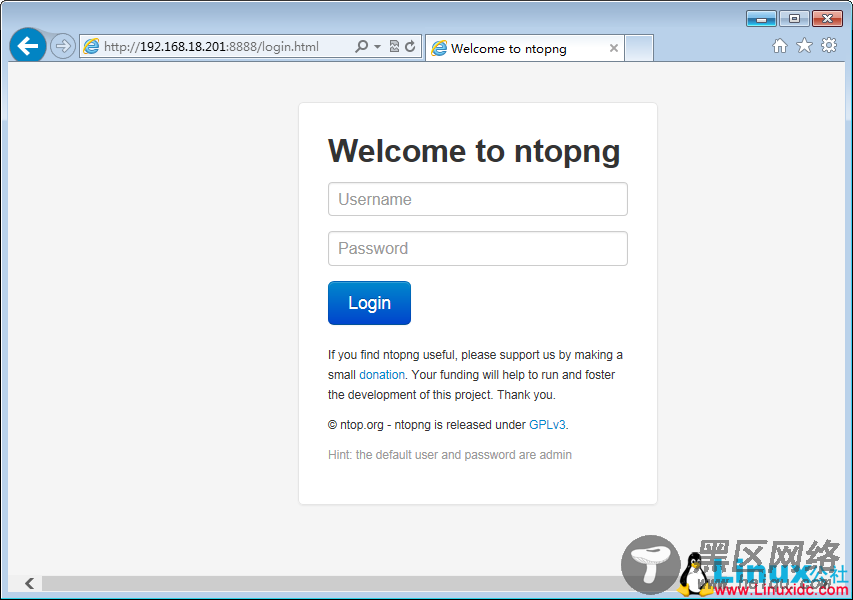Open browser tools gear icon
This screenshot has width=853, height=600.
point(829,45)
